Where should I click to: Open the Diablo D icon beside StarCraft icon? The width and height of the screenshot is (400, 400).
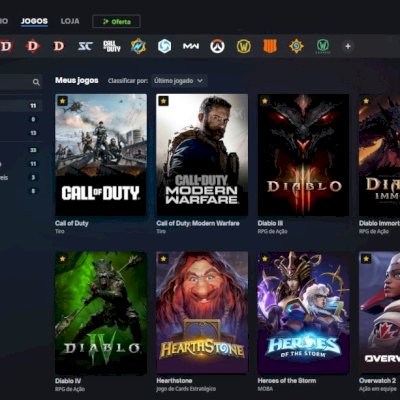tap(59, 46)
